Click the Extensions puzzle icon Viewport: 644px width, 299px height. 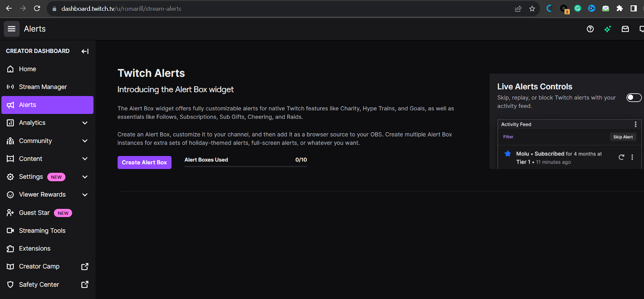click(10, 249)
